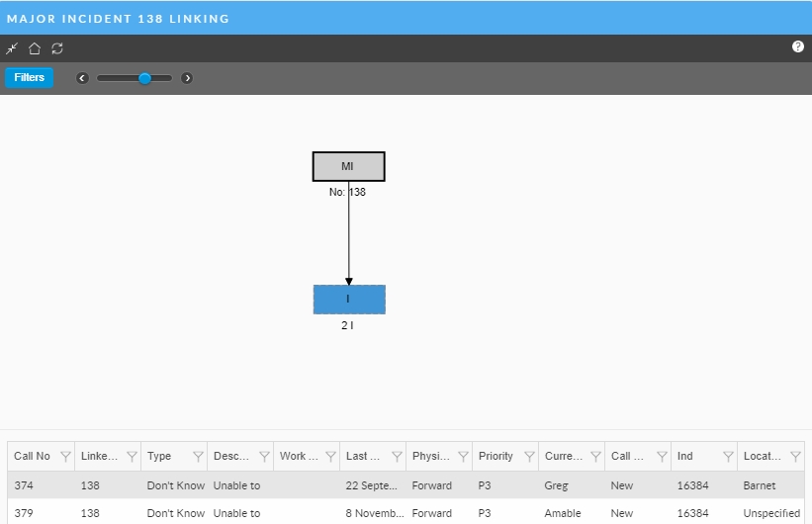Viewport: 812px width, 524px height.
Task: Click the refresh icon in toolbar
Action: coord(57,48)
